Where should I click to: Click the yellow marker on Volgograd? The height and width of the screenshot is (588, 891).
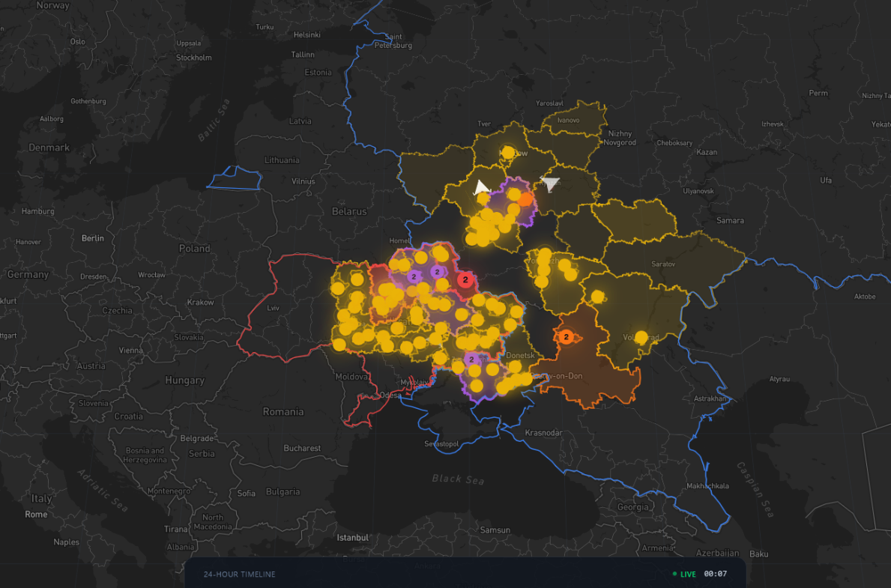641,338
